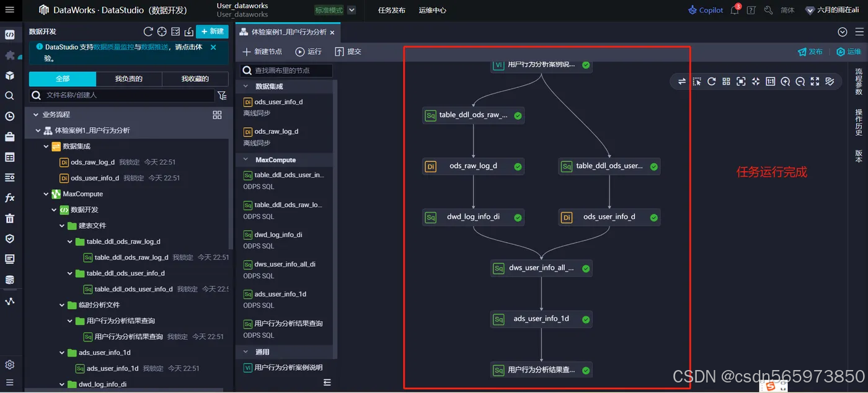Screen dimensions: 868x393
Task: Click the notification bell icon
Action: click(735, 10)
